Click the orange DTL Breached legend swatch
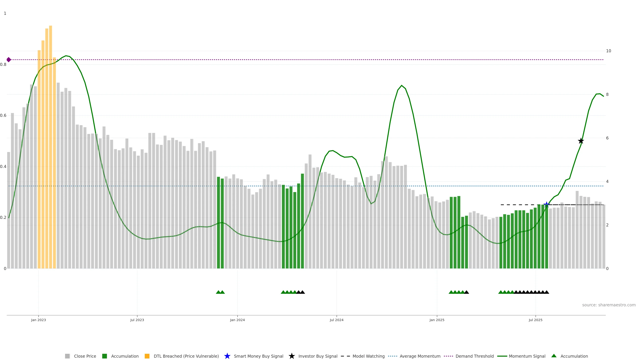The width and height of the screenshot is (644, 362). 147,356
